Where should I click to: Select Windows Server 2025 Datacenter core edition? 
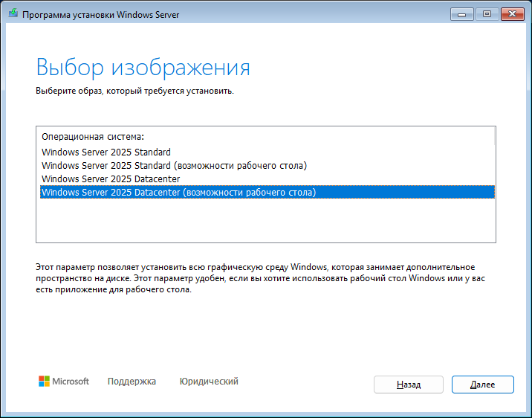pyautogui.click(x=267, y=179)
